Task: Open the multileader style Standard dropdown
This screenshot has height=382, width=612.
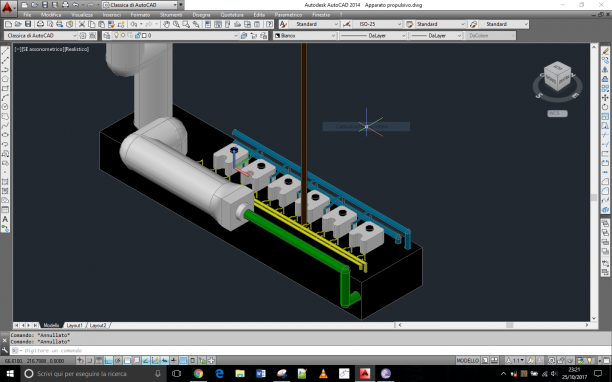Action: (x=503, y=24)
